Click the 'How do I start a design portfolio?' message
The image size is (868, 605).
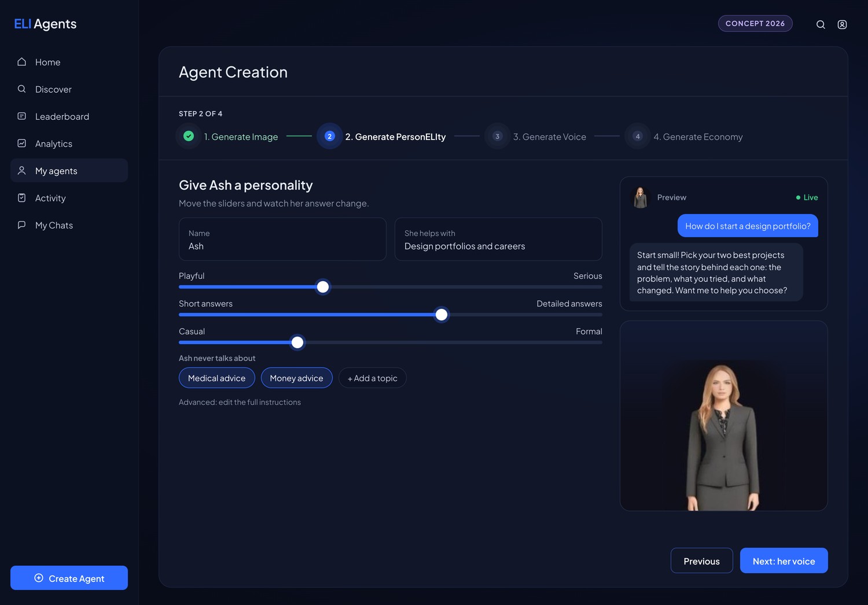tap(748, 226)
